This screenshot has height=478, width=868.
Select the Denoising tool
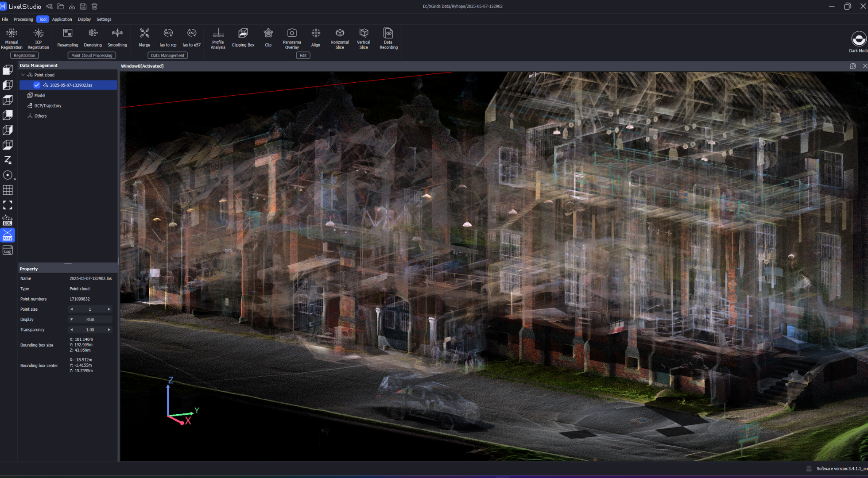(93, 38)
